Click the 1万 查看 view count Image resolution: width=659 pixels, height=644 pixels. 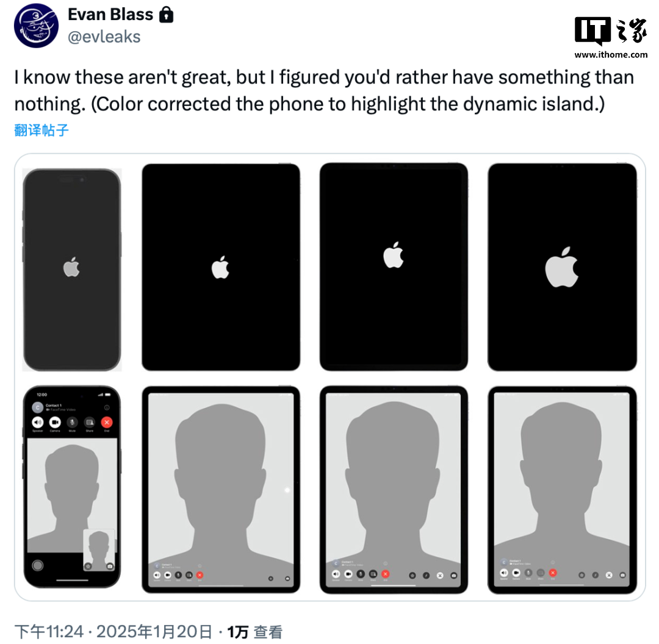[255, 632]
